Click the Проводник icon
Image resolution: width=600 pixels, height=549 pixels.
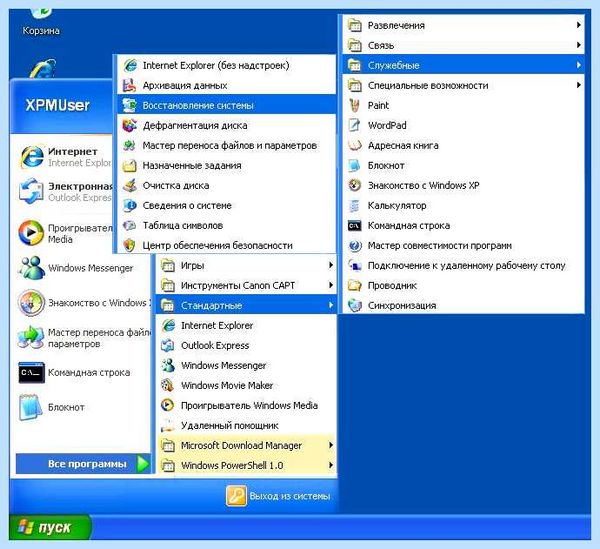point(355,285)
